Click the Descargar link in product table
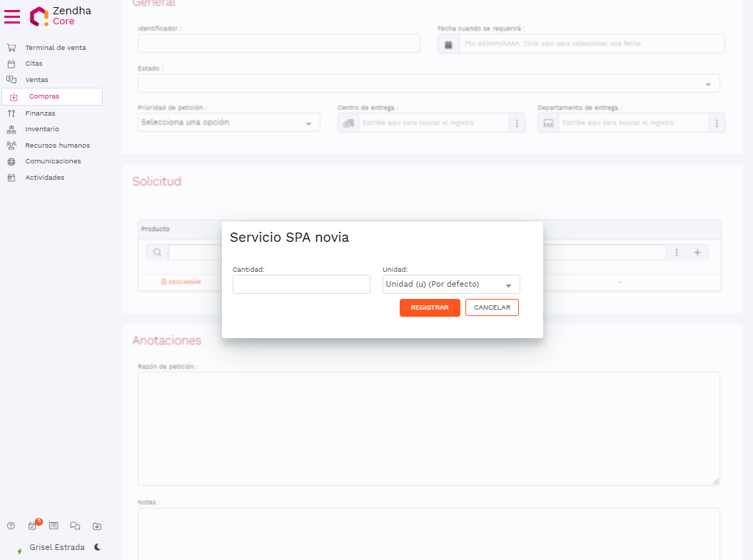 point(181,282)
